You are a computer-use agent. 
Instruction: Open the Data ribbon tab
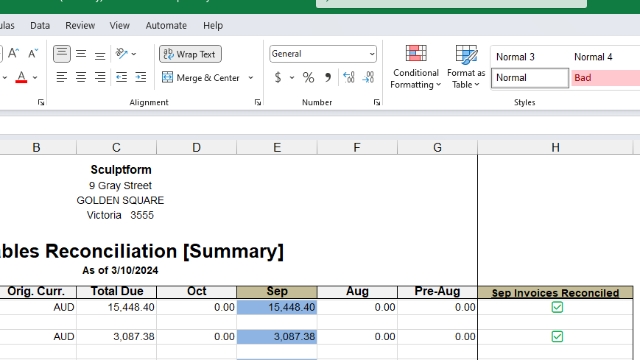40,26
